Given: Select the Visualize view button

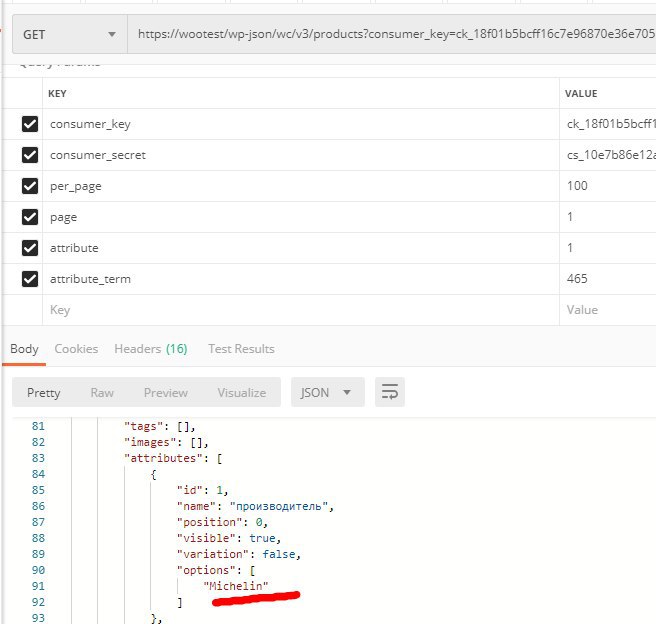Looking at the screenshot, I should pos(241,393).
